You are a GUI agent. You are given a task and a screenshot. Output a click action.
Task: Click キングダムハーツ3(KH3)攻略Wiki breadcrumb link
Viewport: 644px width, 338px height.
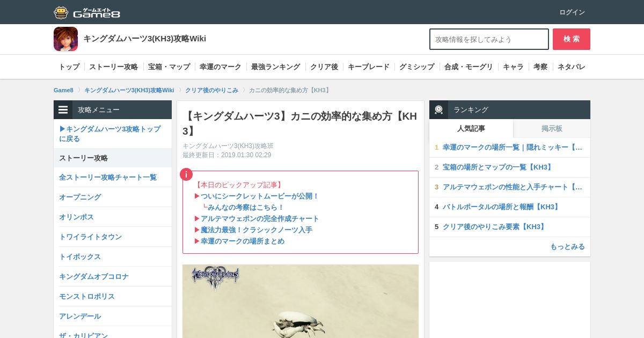(x=129, y=90)
